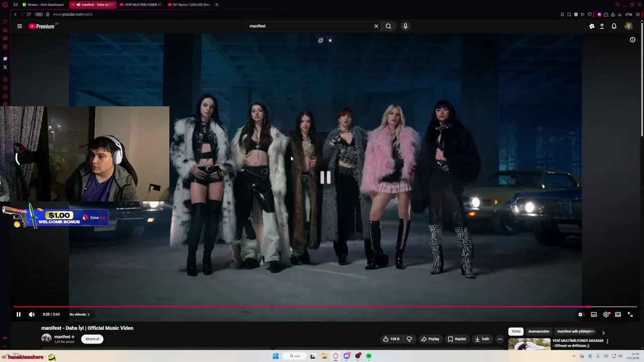
Task: Switch to YENİ MULTİMİLYONER browser tab
Action: [x=140, y=5]
